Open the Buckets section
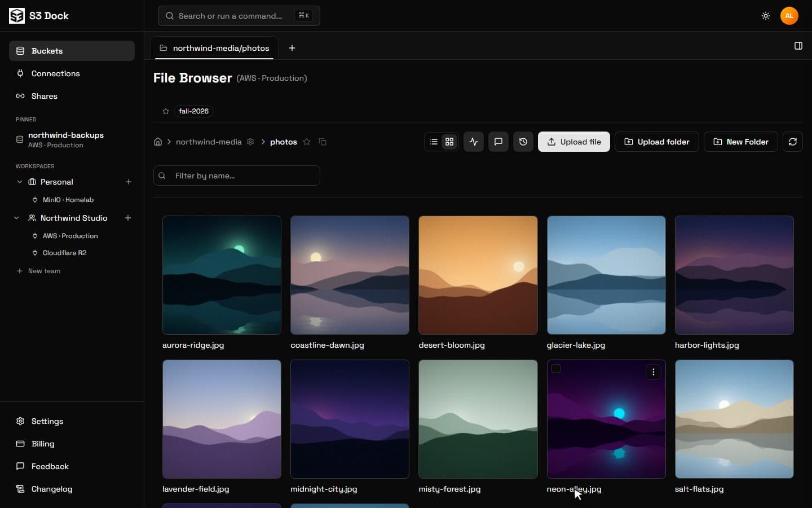The width and height of the screenshot is (812, 508). tap(72, 51)
